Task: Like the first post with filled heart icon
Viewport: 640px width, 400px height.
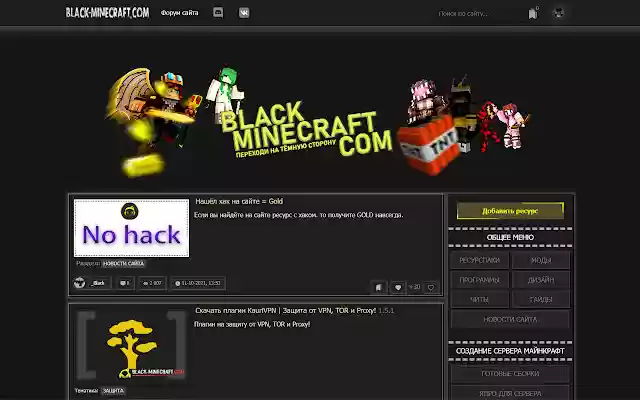Action: [398, 287]
